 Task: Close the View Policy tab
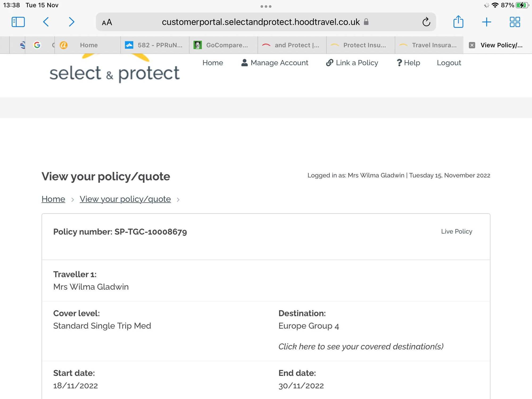pos(472,45)
